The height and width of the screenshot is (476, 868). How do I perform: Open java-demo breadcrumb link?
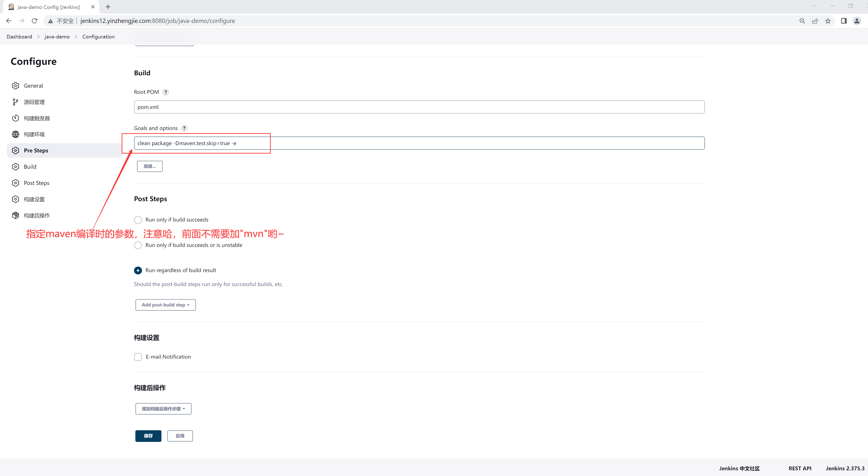pyautogui.click(x=57, y=36)
